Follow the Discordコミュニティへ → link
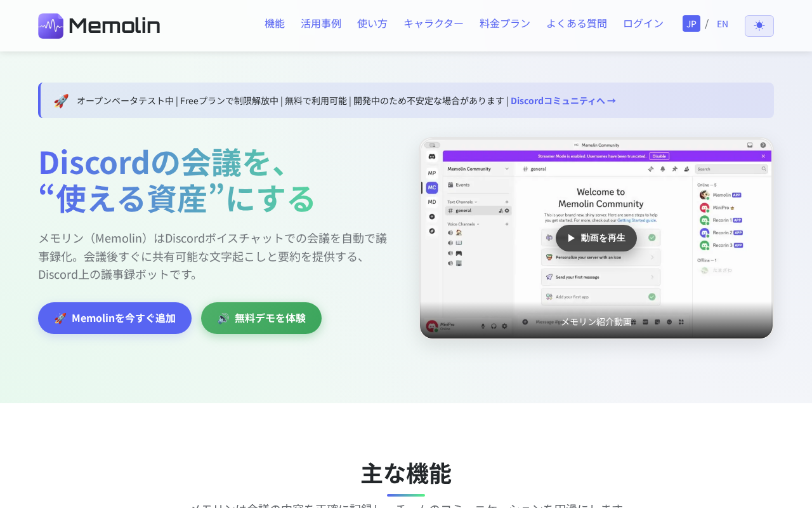 click(x=563, y=100)
